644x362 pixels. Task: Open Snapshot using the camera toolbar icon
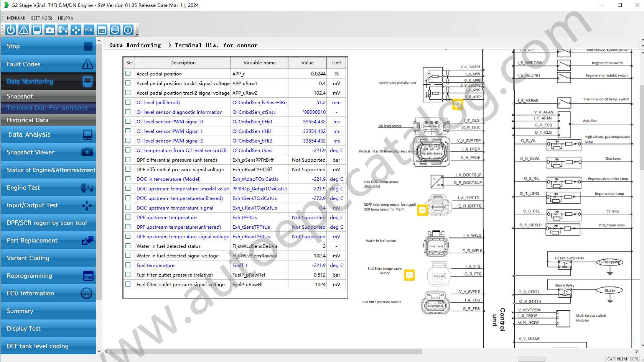click(x=49, y=29)
